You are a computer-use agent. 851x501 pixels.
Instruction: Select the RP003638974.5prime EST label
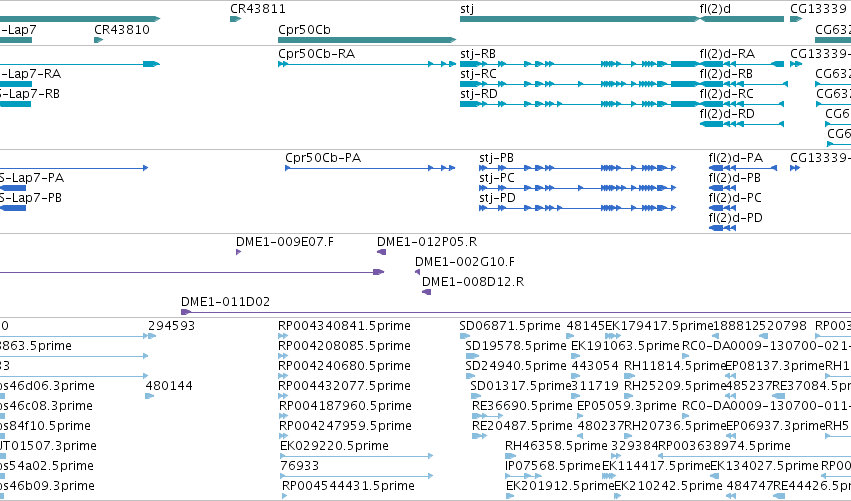pyautogui.click(x=725, y=446)
